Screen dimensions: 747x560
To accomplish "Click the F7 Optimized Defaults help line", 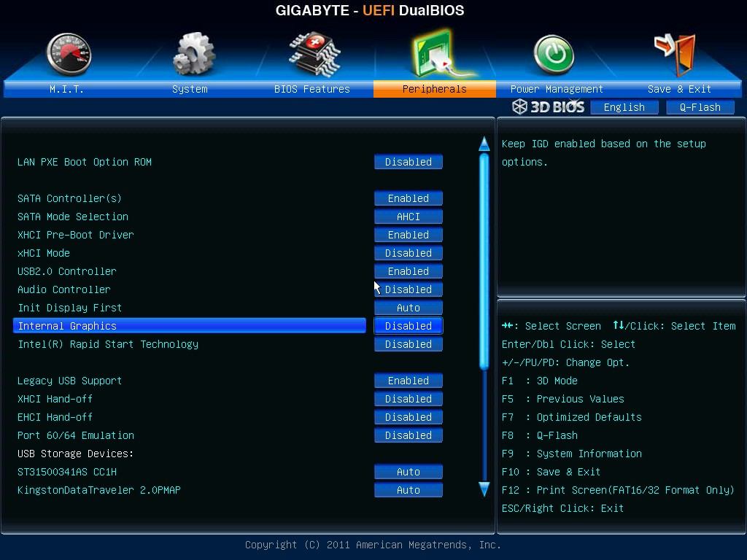I will [x=572, y=417].
